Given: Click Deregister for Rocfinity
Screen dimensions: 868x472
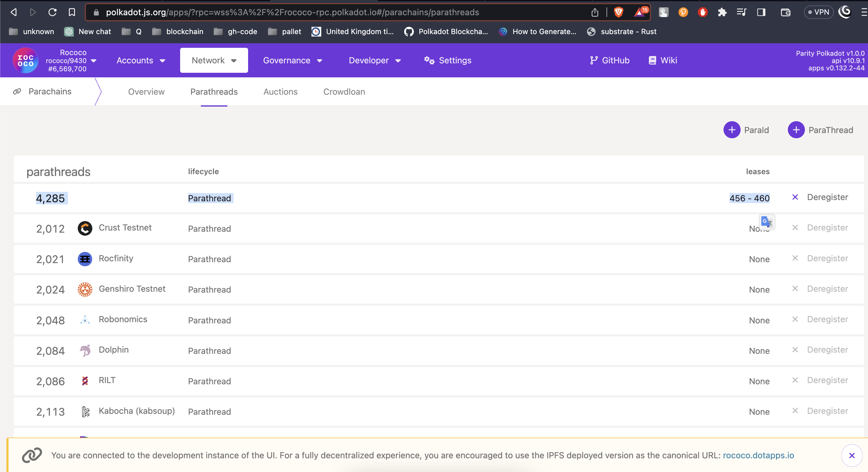Looking at the screenshot, I should [x=820, y=258].
